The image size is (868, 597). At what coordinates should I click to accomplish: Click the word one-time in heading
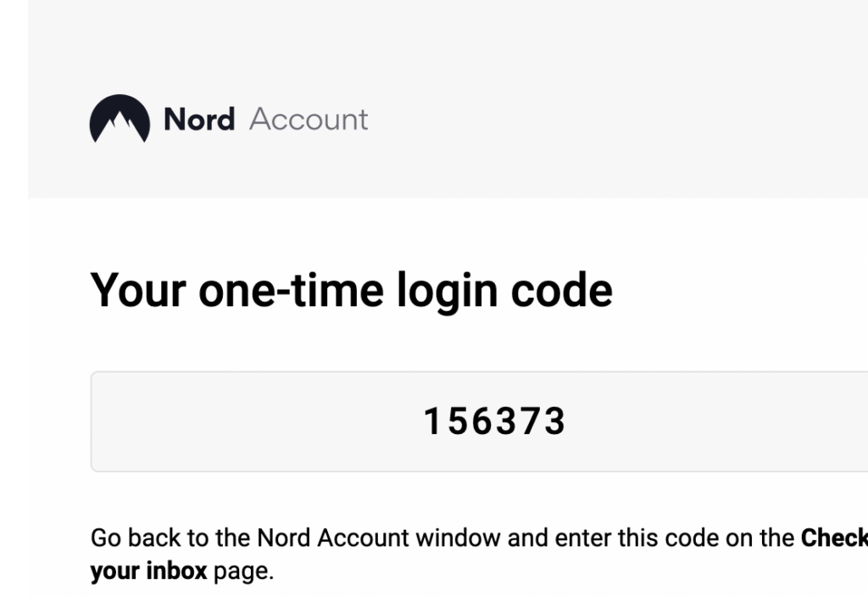click(x=292, y=291)
